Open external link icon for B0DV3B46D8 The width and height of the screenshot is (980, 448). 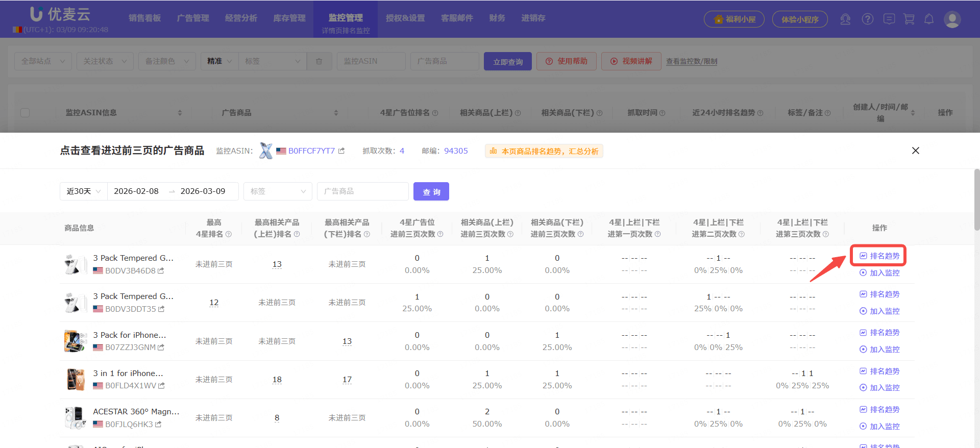[161, 270]
